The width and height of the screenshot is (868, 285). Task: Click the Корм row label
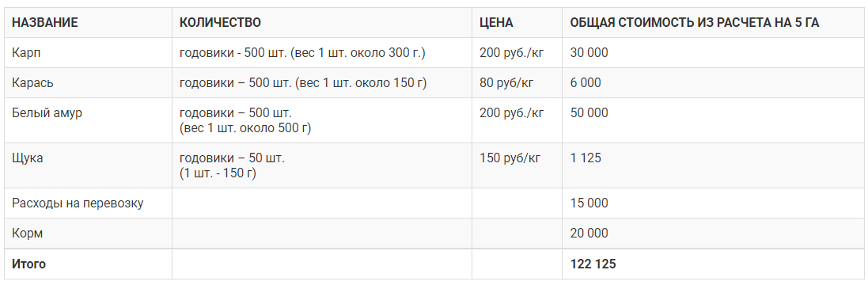27,234
